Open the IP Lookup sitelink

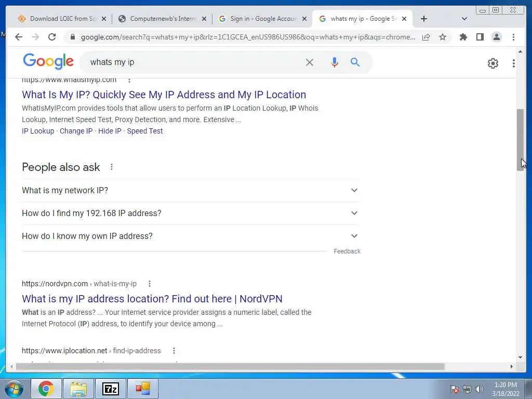(38, 131)
